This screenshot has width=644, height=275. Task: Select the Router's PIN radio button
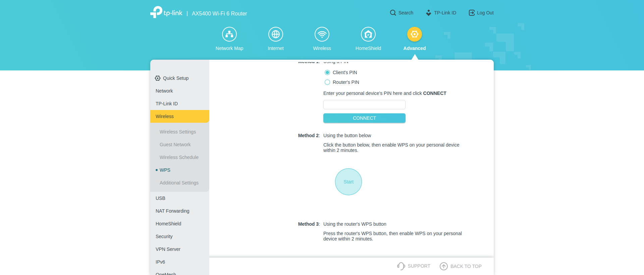tap(327, 82)
